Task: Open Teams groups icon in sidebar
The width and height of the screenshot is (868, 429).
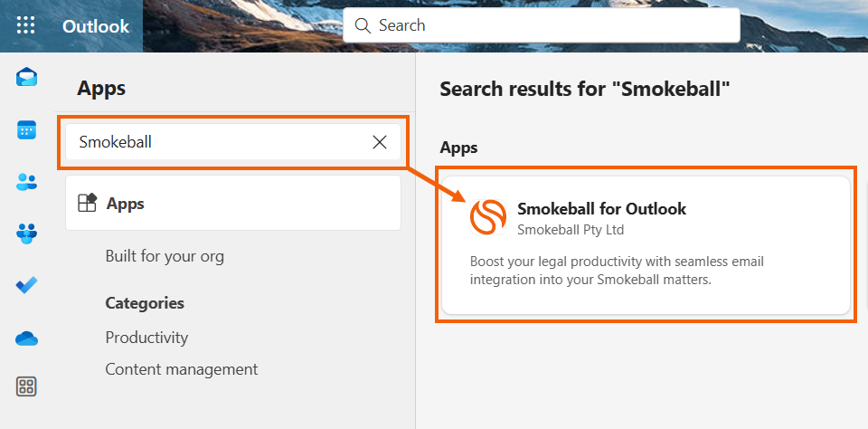Action: (x=26, y=234)
